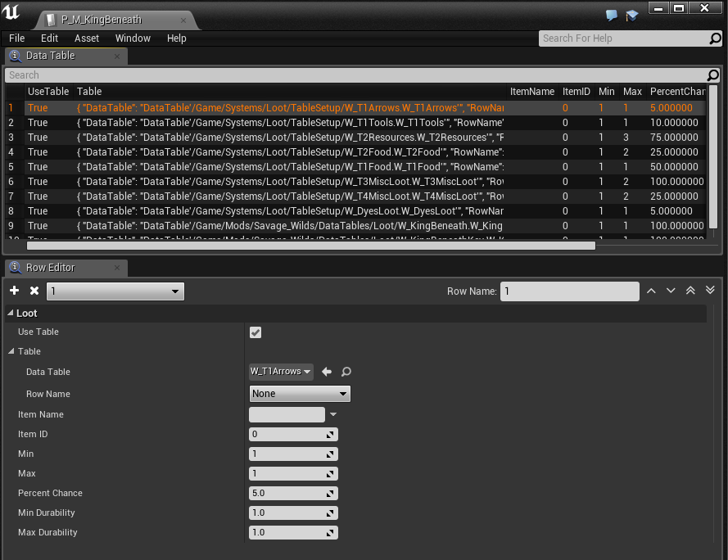Image resolution: width=728 pixels, height=560 pixels.
Task: Move row to bottom with double chevron
Action: (x=710, y=291)
